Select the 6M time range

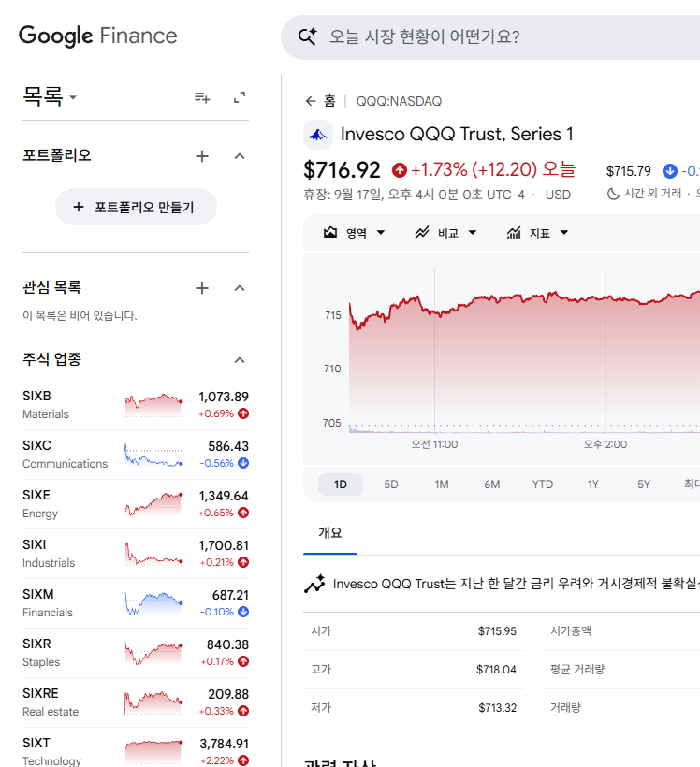tap(492, 485)
